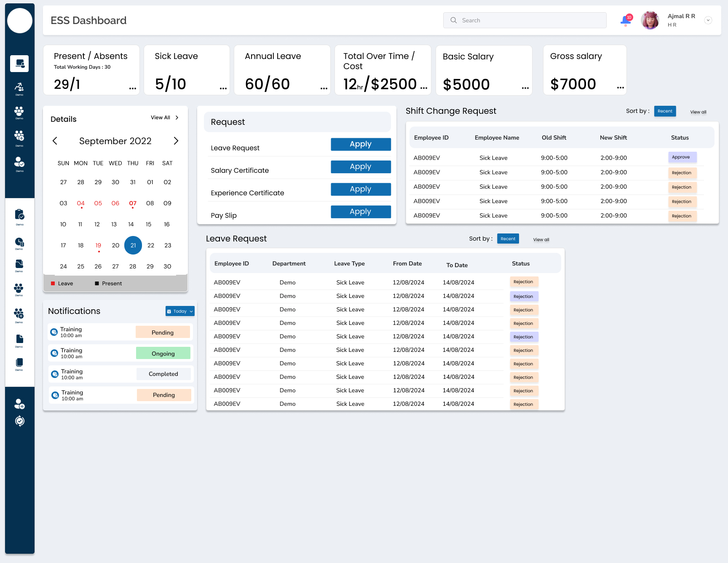The image size is (728, 563).
Task: Open the dashboard monitor icon in sidebar
Action: 19,63
